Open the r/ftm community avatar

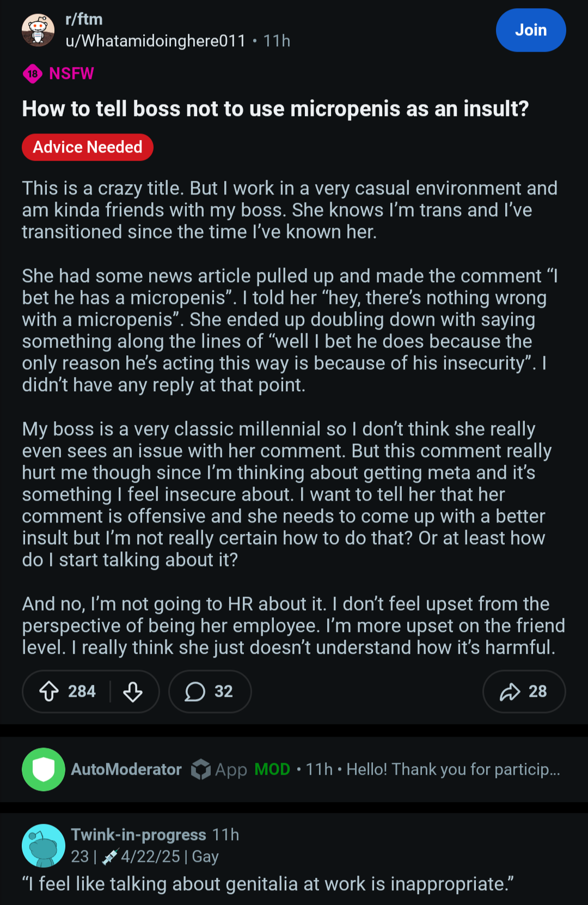[x=38, y=30]
